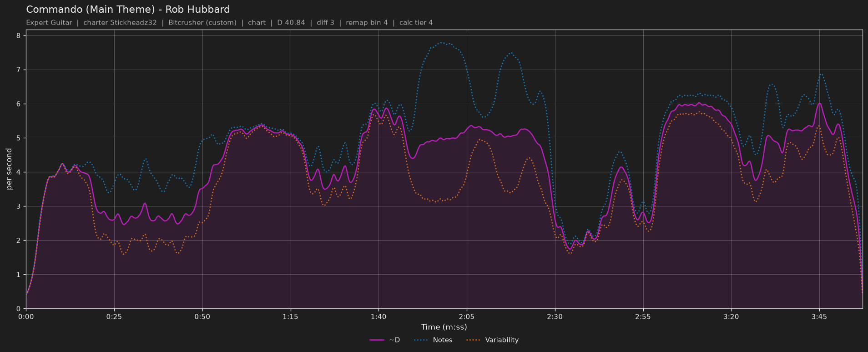The image size is (868, 352).
Task: Click 'Bitcrusher (custom)' in the subtitle
Action: click(202, 23)
